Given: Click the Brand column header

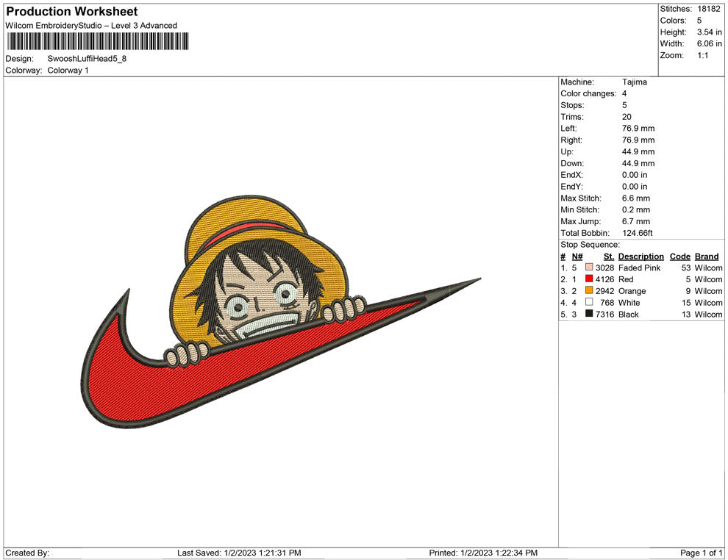Looking at the screenshot, I should (x=707, y=256).
